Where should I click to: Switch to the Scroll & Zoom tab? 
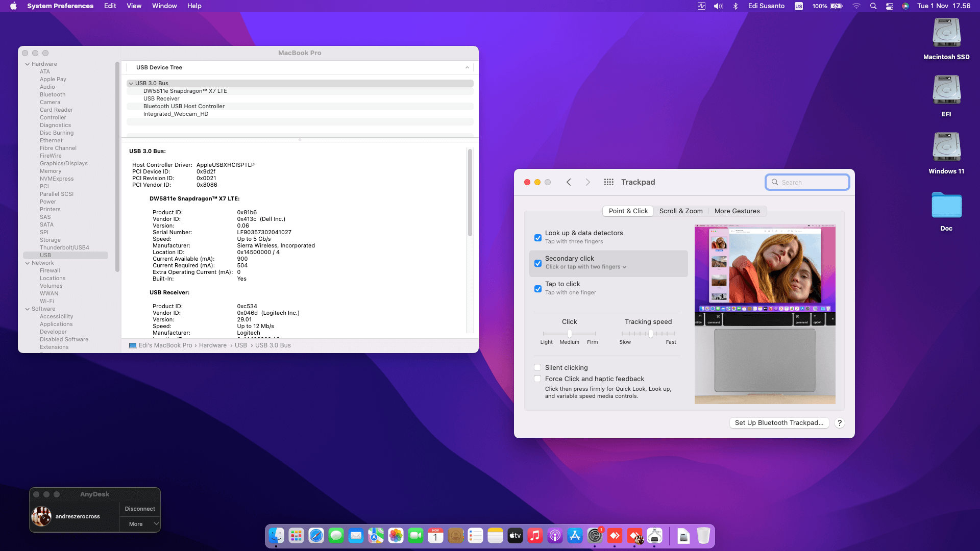[x=680, y=211]
